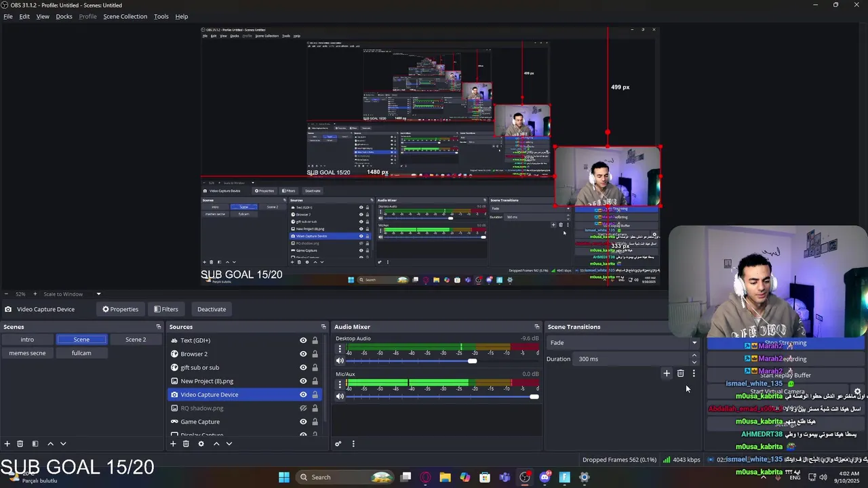Open transition properties three-dot menu

694,373
